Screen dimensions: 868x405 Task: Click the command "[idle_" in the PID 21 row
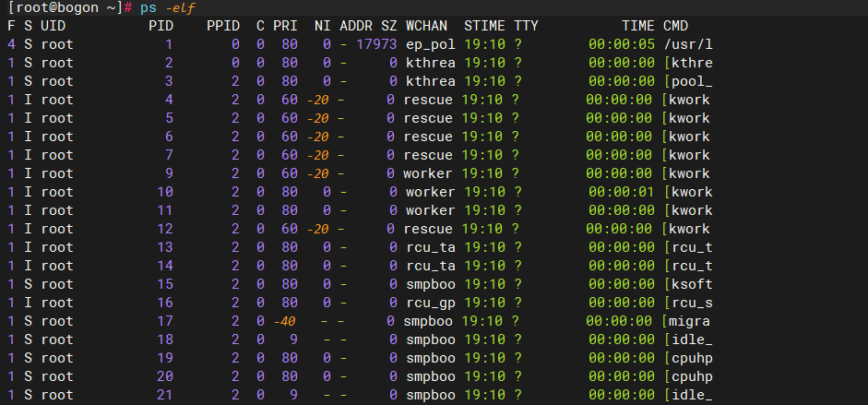pos(687,395)
